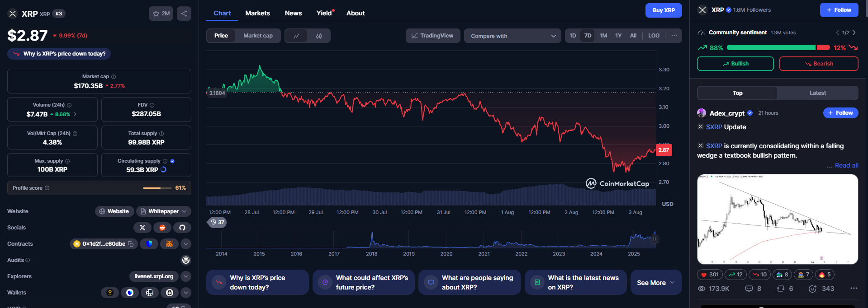Open XRP's GitHub social link
Viewport: 868px width, 308px height.
click(182, 228)
